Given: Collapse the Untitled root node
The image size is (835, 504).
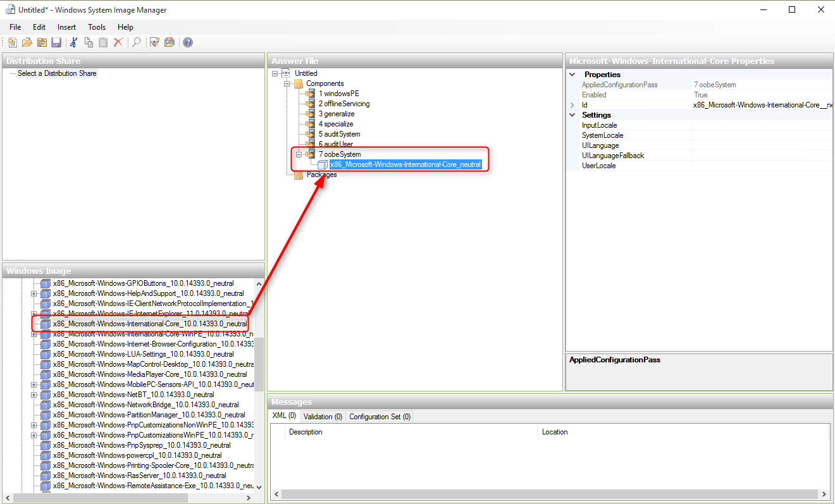Looking at the screenshot, I should pyautogui.click(x=275, y=73).
